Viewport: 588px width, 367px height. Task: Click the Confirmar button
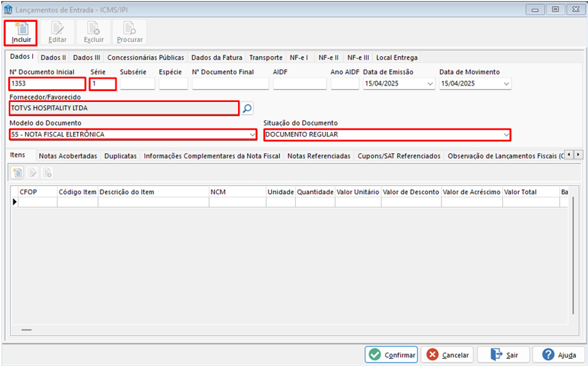tap(391, 354)
